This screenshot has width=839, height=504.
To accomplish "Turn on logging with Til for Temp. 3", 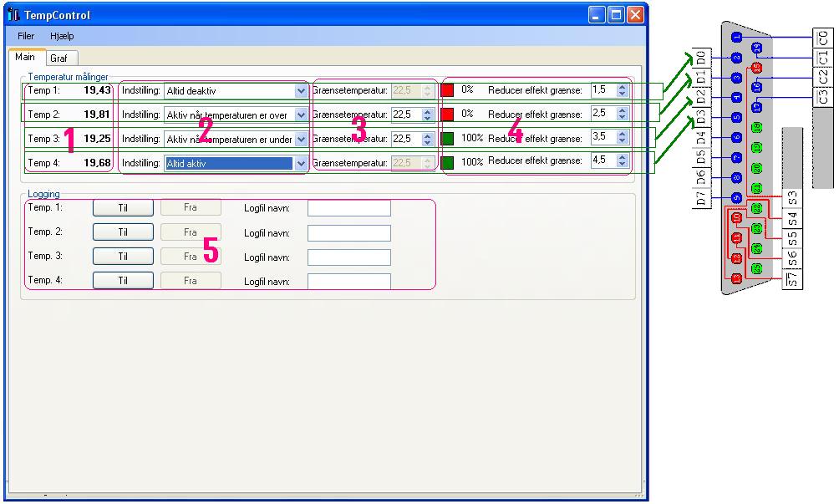I will coord(123,257).
